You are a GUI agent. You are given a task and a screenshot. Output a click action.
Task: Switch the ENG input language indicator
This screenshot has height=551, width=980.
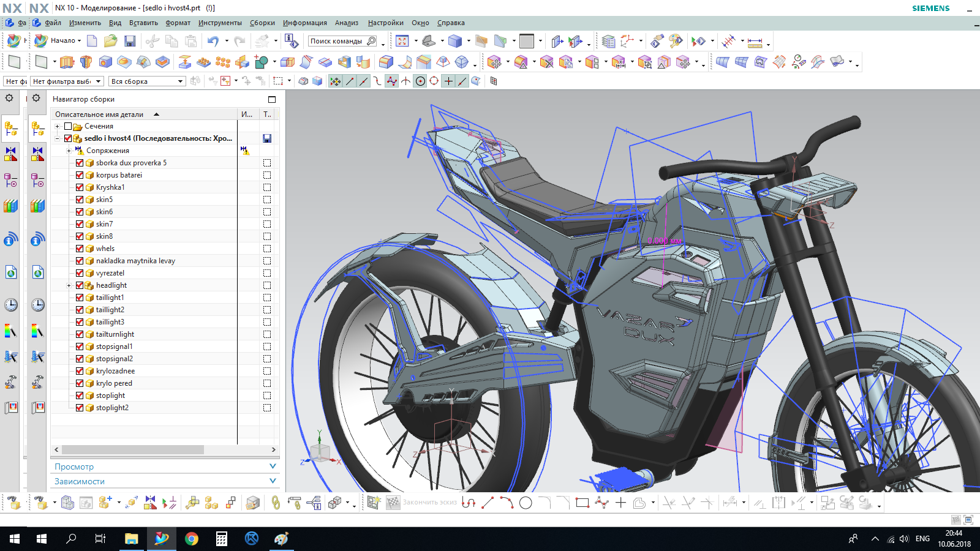click(x=922, y=539)
